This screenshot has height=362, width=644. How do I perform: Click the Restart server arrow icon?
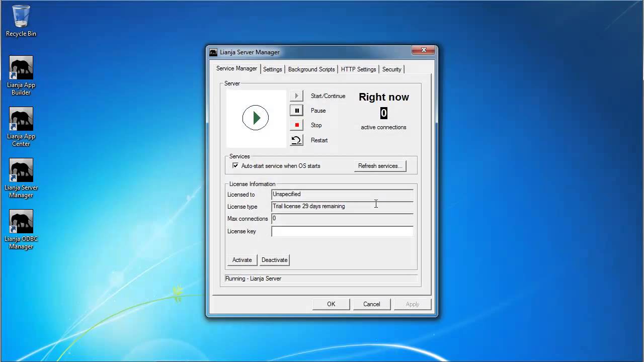(x=296, y=140)
